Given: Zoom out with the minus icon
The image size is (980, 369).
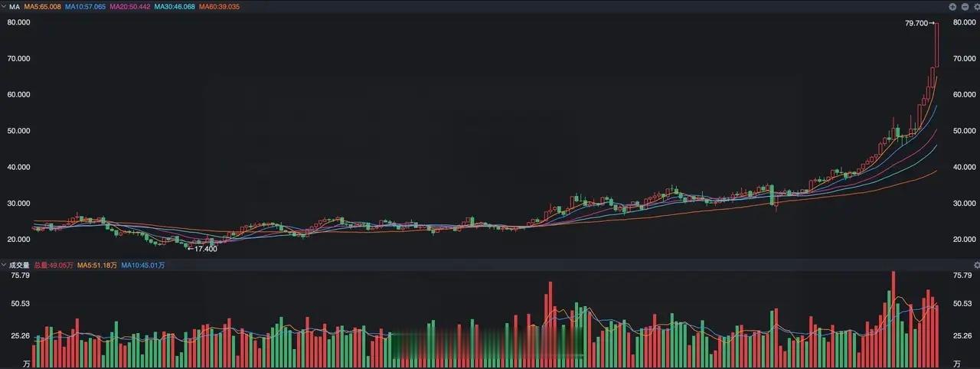Looking at the screenshot, I should 964,6.
